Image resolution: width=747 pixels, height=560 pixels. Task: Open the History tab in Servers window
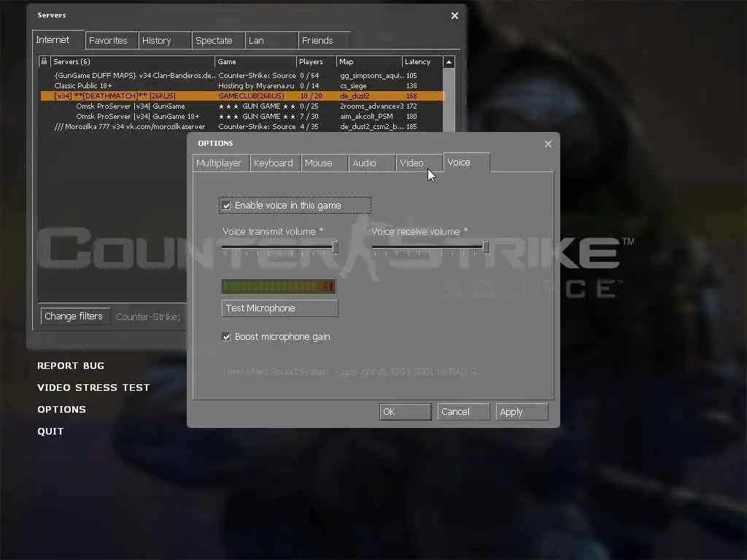click(165, 41)
